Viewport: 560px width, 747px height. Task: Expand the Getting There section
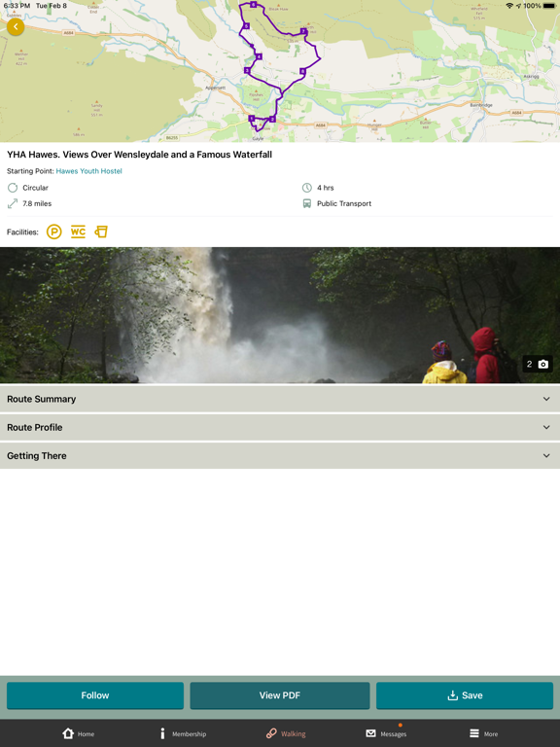click(280, 456)
